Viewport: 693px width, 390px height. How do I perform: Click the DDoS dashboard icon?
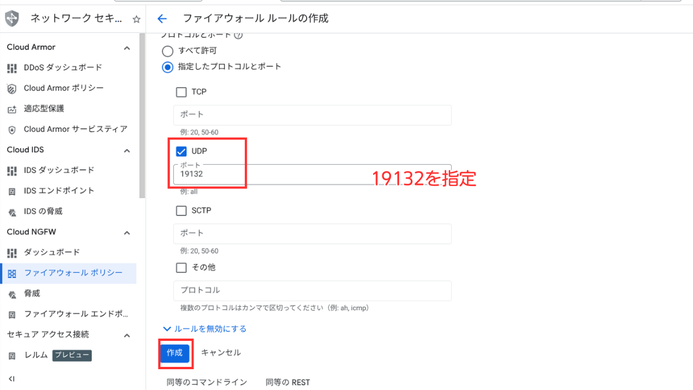pos(12,68)
